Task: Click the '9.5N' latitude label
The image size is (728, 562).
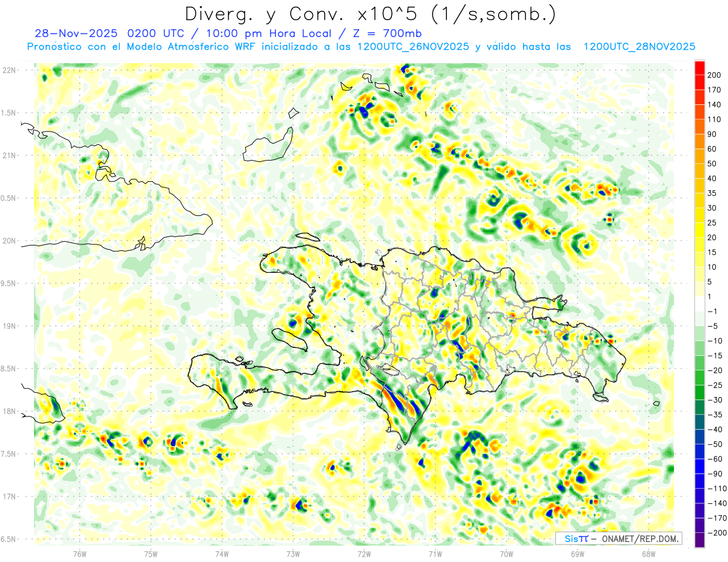Action: (9, 284)
